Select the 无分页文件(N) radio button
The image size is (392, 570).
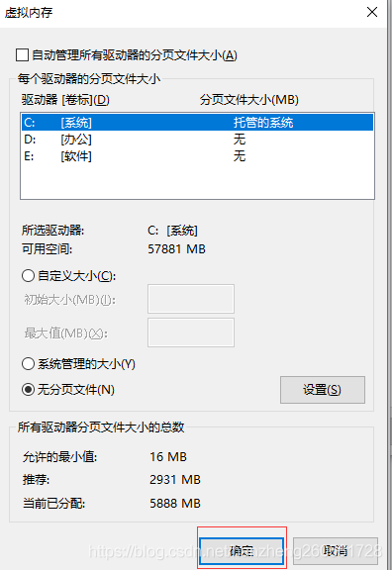tap(28, 389)
